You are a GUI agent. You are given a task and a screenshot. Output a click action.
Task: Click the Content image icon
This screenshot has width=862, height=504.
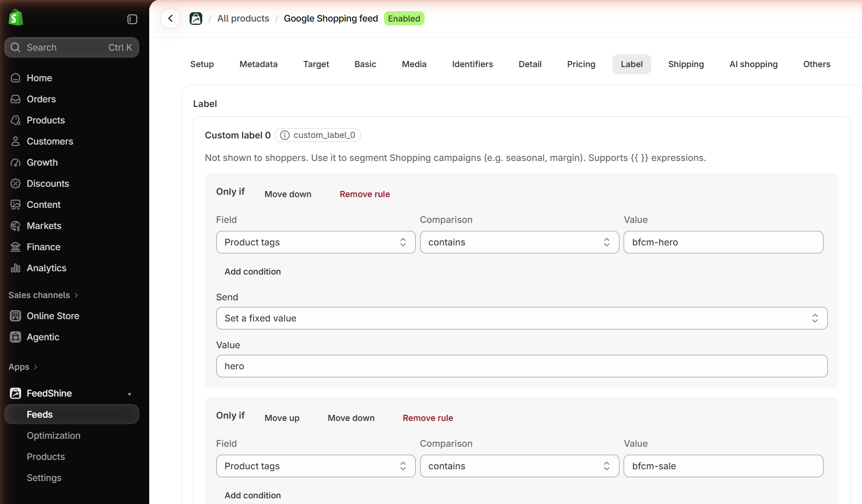(15, 205)
